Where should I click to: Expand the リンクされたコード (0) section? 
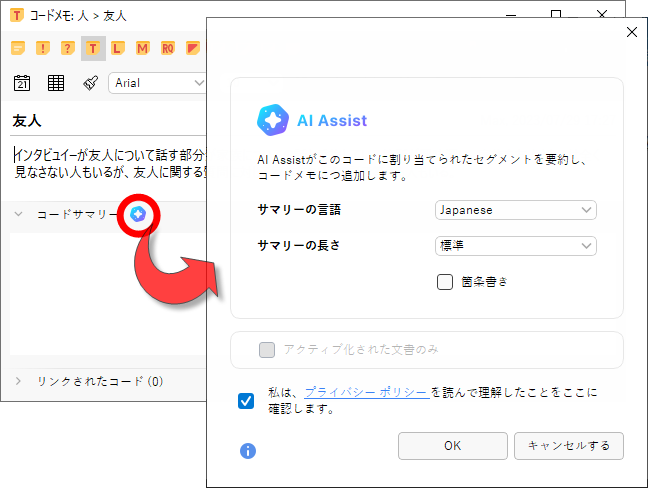pyautogui.click(x=18, y=381)
